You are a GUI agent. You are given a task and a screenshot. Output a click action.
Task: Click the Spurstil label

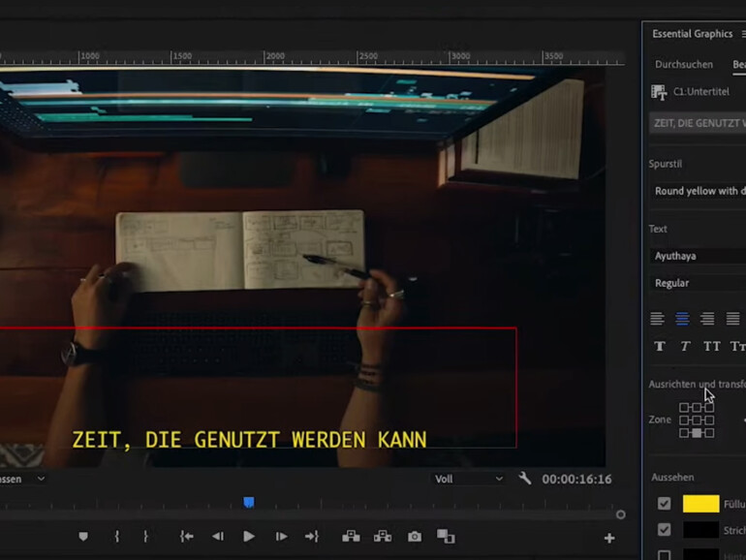[666, 164]
